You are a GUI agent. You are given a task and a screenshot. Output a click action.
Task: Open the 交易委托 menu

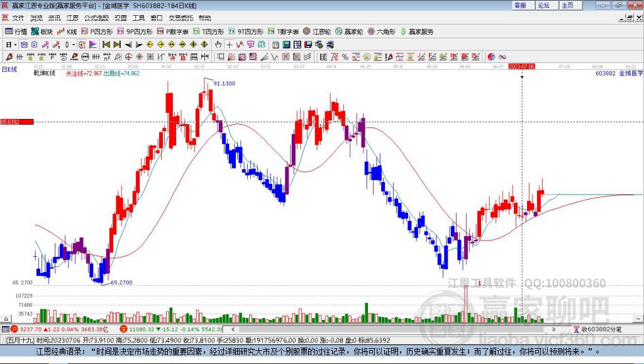coord(181,18)
